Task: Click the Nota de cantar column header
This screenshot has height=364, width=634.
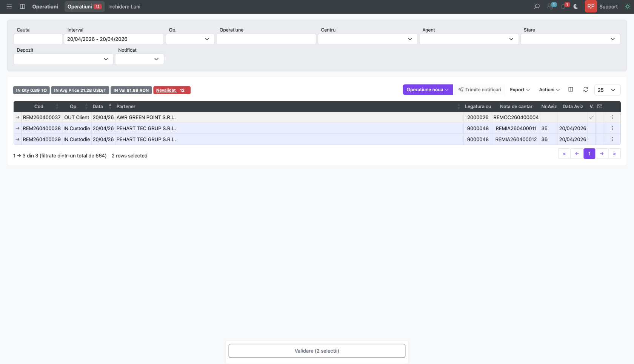Action: point(516,106)
